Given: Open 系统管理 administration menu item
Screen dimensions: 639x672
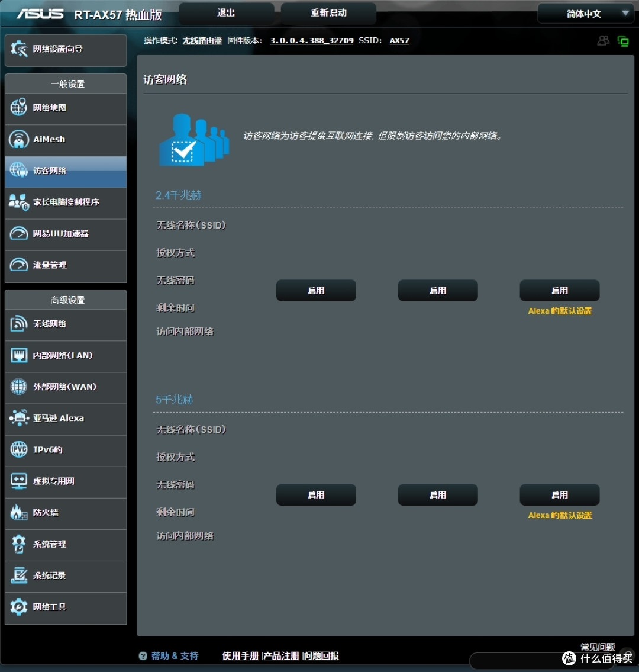Looking at the screenshot, I should 66,544.
